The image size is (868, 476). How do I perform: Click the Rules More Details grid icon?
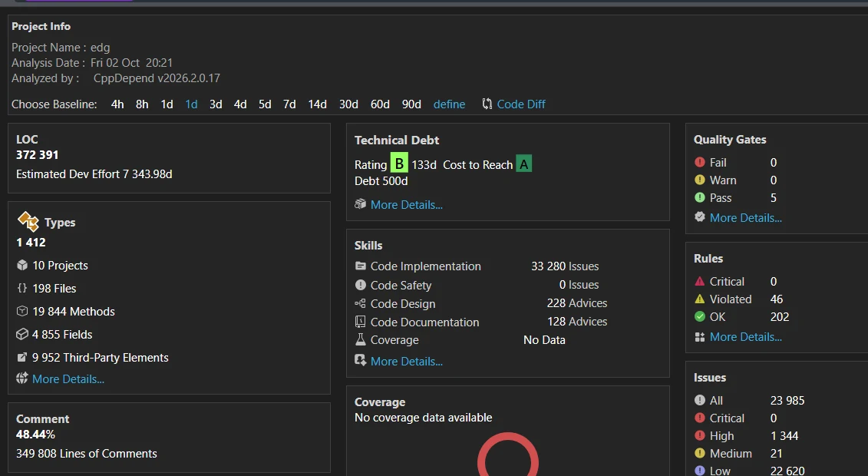tap(700, 337)
